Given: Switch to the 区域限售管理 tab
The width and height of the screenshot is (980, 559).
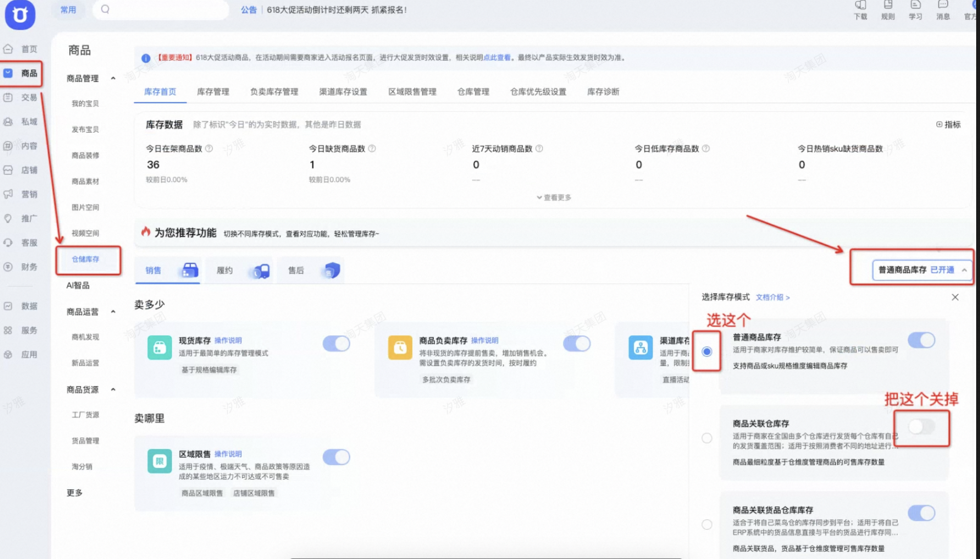Looking at the screenshot, I should (x=412, y=92).
